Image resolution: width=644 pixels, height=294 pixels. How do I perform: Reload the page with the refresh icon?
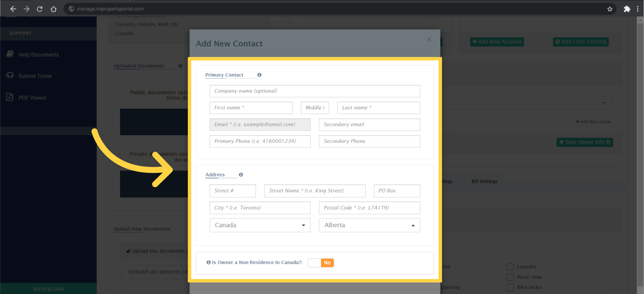[40, 9]
